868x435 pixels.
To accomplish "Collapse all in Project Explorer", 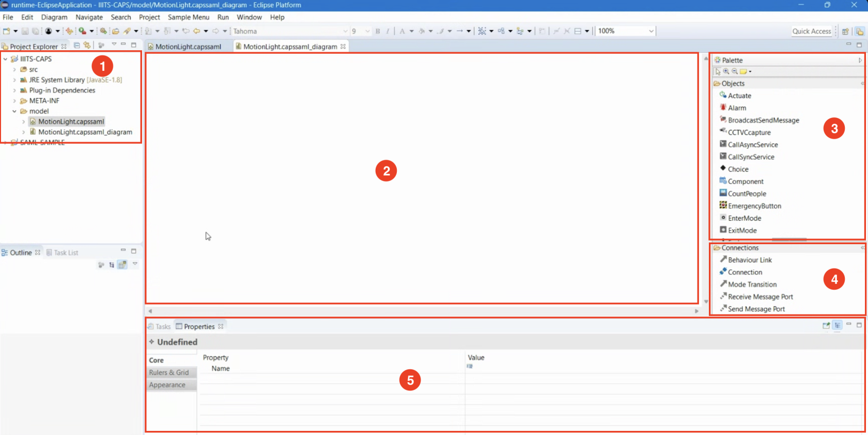I will point(77,46).
